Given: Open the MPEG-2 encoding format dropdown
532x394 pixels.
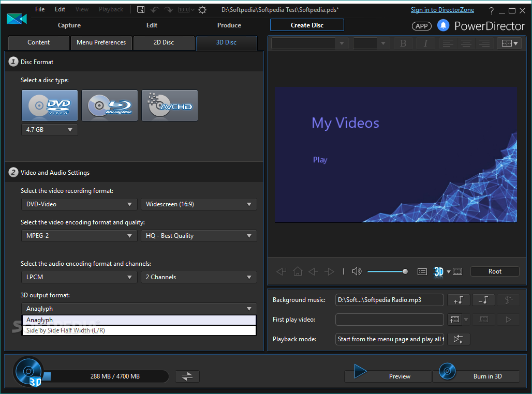Looking at the screenshot, I should (x=79, y=236).
